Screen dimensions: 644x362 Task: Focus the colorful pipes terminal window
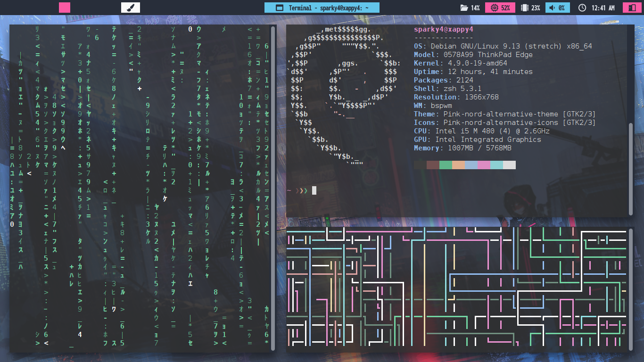pyautogui.click(x=456, y=288)
